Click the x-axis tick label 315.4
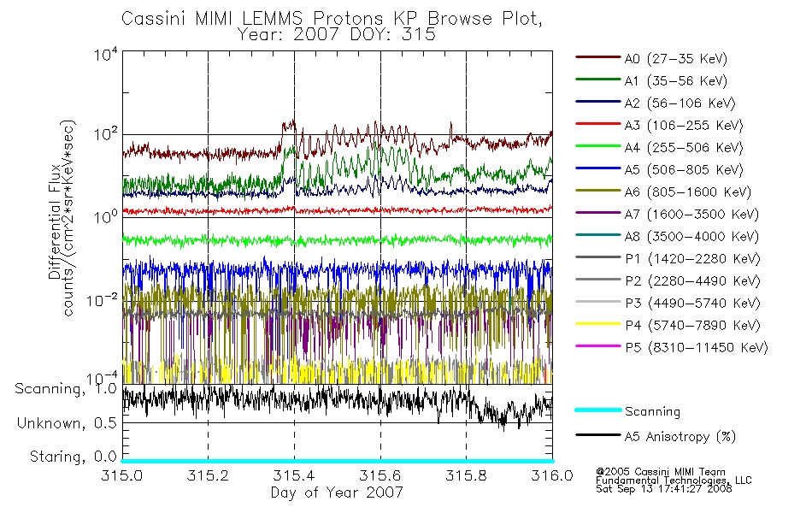This screenshot has width=812, height=513. [x=294, y=475]
